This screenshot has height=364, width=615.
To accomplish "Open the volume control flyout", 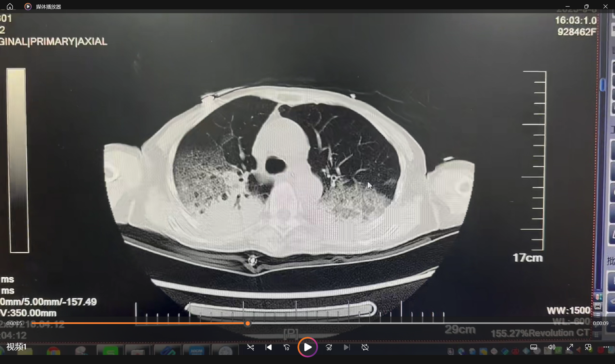I will [552, 347].
